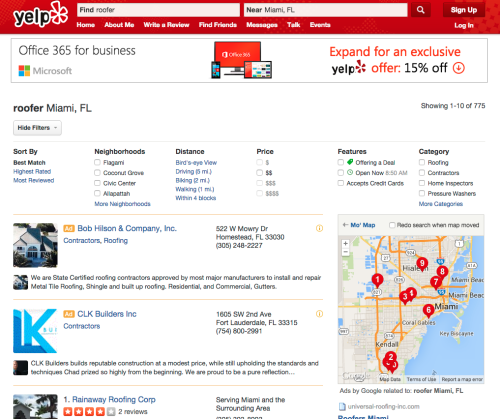Image resolution: width=500 pixels, height=419 pixels.
Task: Click the Find search field
Action: point(158,10)
